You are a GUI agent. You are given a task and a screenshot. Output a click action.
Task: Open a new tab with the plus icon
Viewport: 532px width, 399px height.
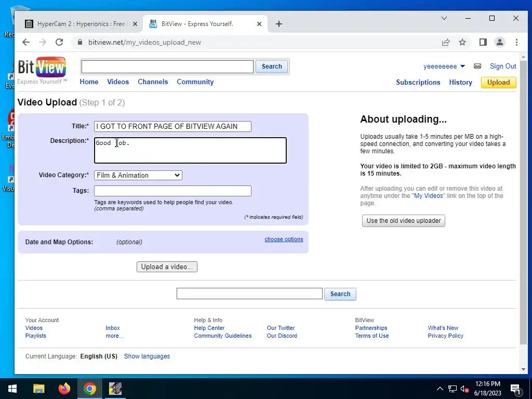click(x=279, y=24)
